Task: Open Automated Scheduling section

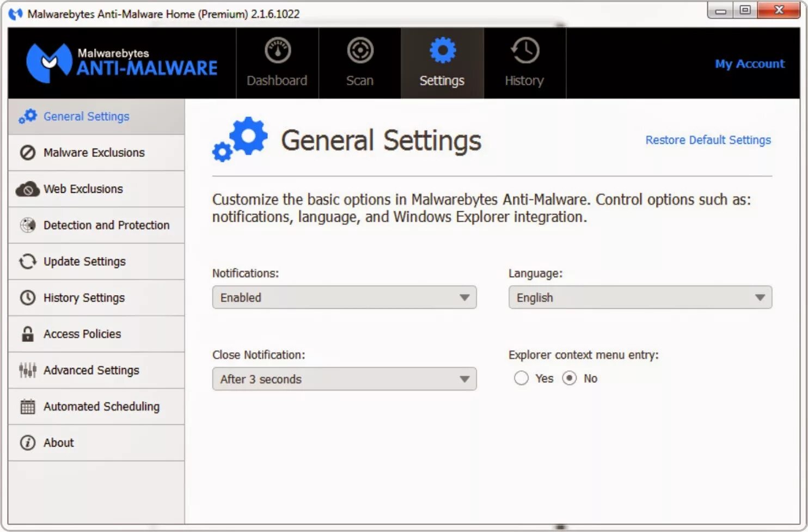Action: click(96, 407)
